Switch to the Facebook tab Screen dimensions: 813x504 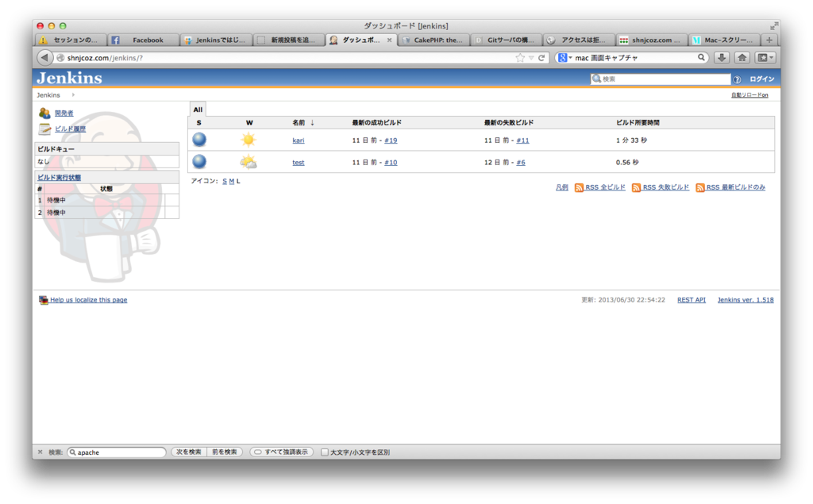pyautogui.click(x=143, y=40)
